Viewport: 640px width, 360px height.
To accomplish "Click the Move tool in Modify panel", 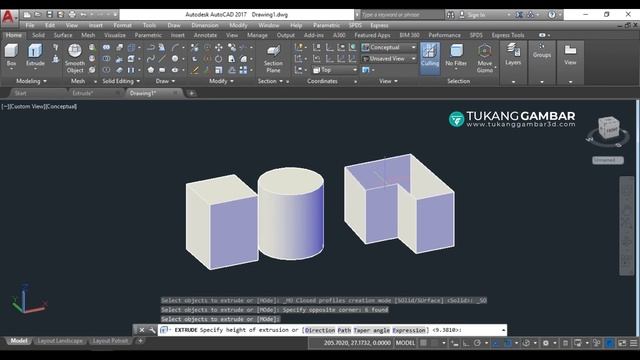I will [x=219, y=47].
